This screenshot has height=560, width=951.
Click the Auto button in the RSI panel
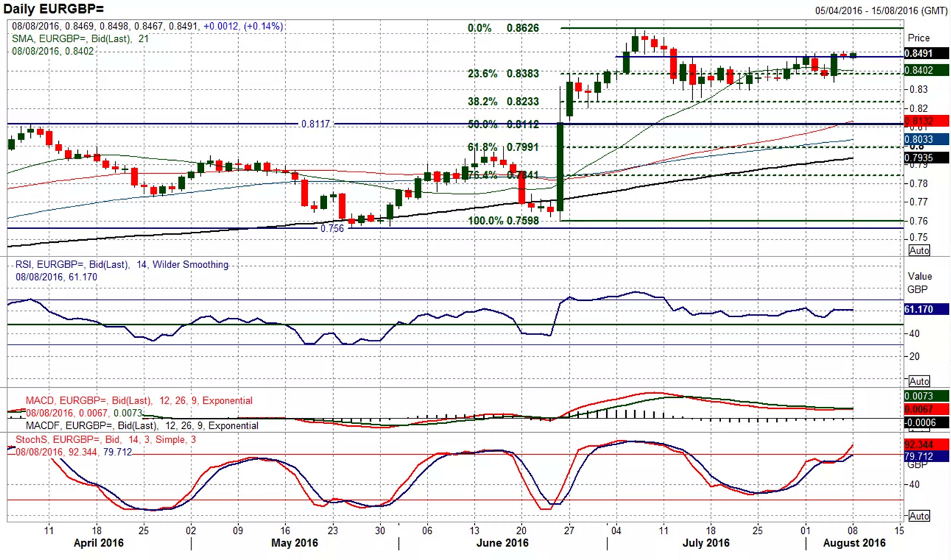pyautogui.click(x=918, y=381)
